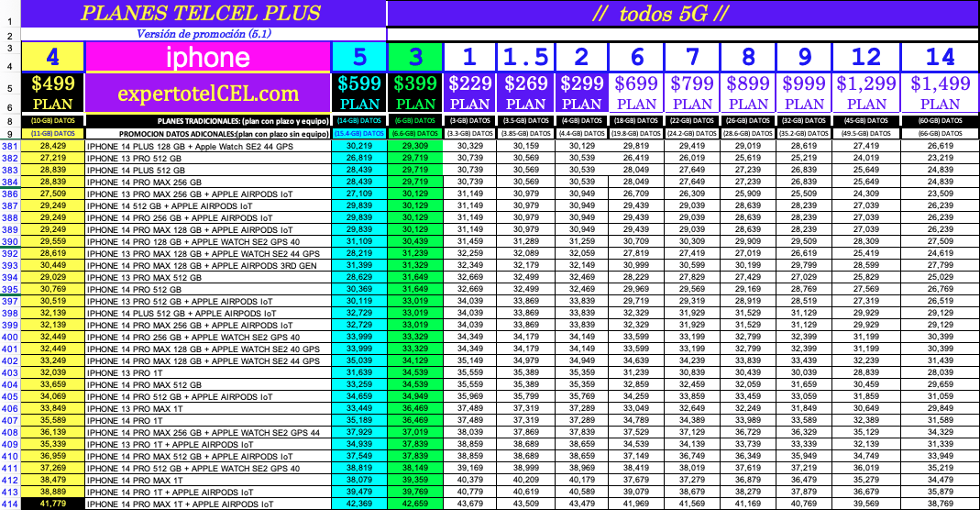Select row header 9
This screenshot has width=980, height=510.
[x=10, y=134]
